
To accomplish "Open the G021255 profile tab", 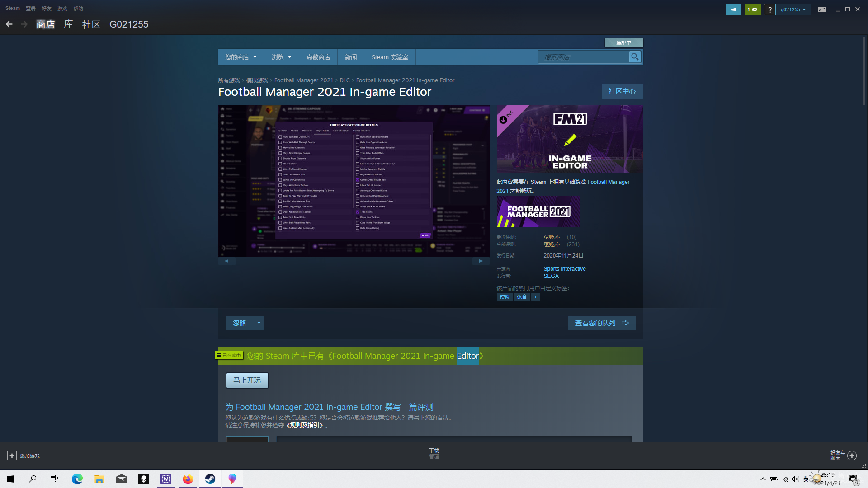I will pos(129,24).
